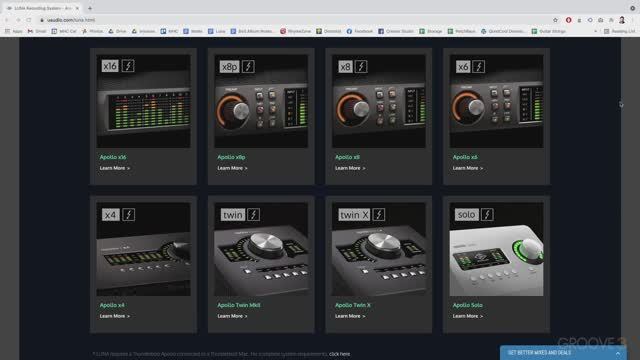Viewport: 640px width, 360px height.
Task: Click Learn More under Apollo Solo
Action: tap(467, 316)
